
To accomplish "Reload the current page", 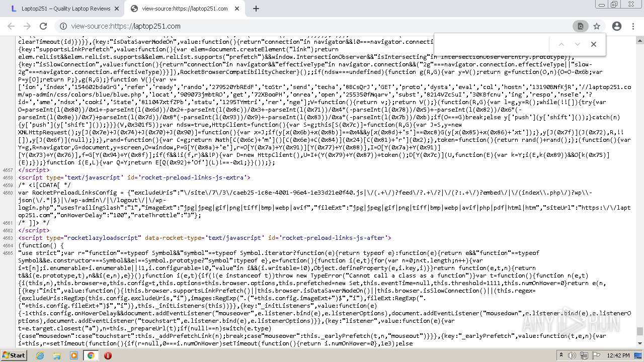I will click(43, 26).
